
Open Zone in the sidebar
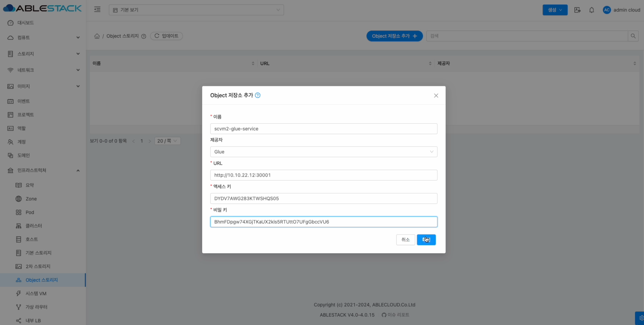pos(43,199)
